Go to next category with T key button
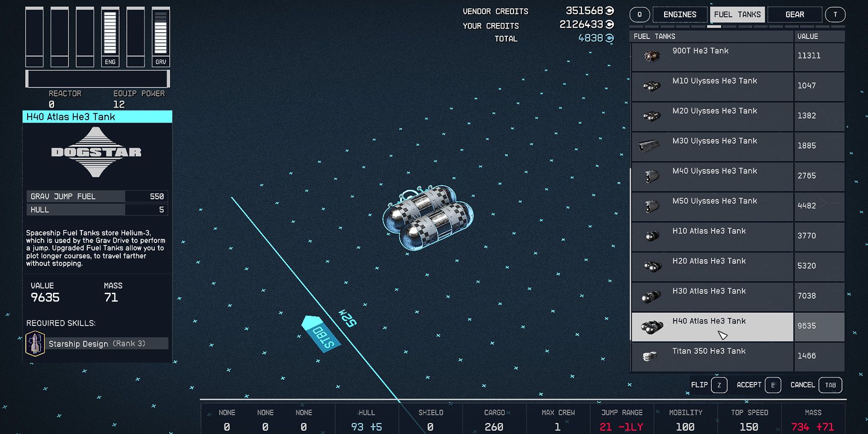 tap(835, 14)
